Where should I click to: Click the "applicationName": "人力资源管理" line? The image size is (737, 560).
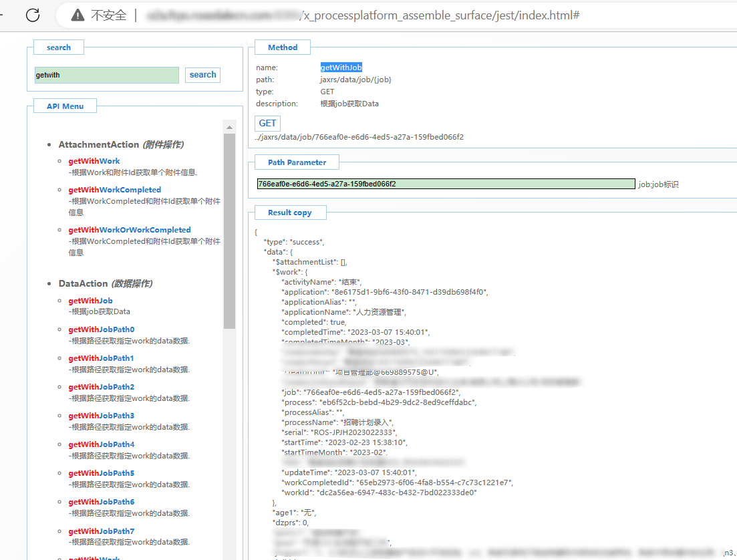pos(343,311)
